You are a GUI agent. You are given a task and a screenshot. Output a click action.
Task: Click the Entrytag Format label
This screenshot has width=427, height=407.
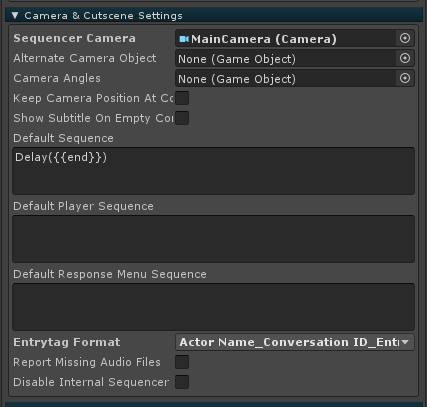tap(67, 342)
